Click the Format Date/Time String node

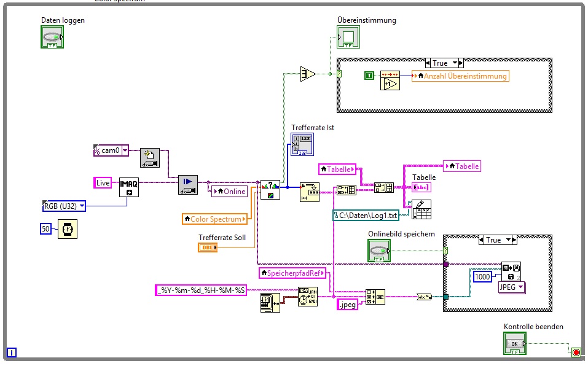pos(308,297)
